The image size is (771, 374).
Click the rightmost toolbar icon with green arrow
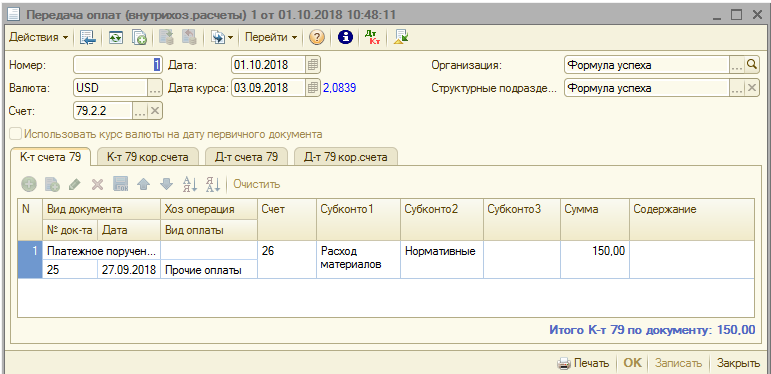tap(401, 37)
